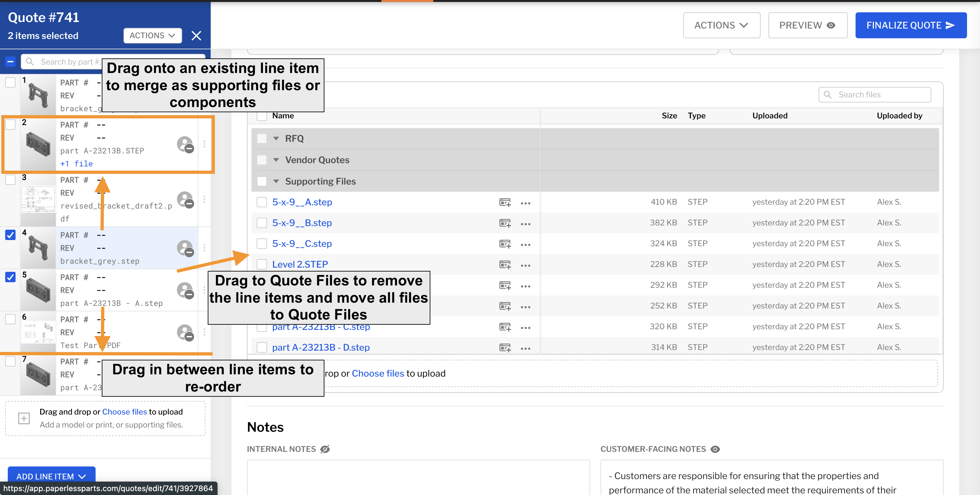Expand the Vendor Quotes section

(x=276, y=160)
